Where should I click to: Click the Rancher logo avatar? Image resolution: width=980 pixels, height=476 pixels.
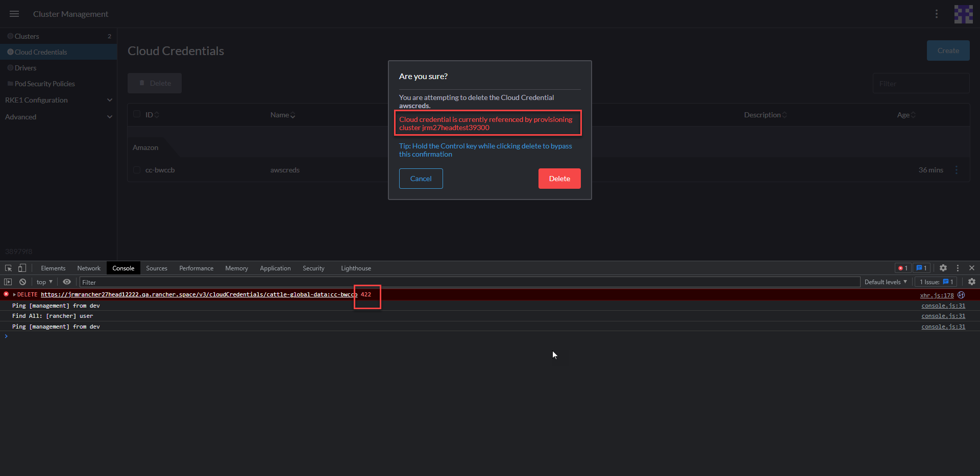[963, 14]
